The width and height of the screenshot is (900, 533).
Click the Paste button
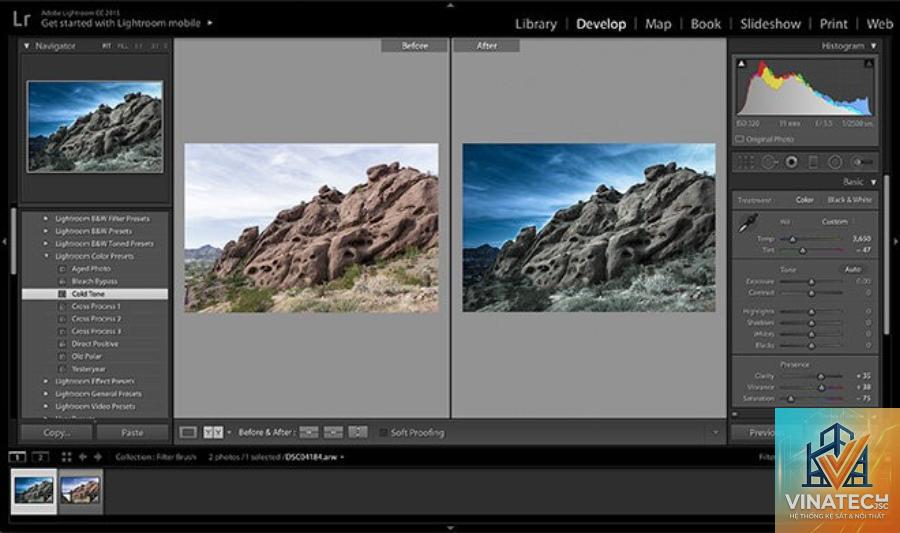click(x=133, y=433)
